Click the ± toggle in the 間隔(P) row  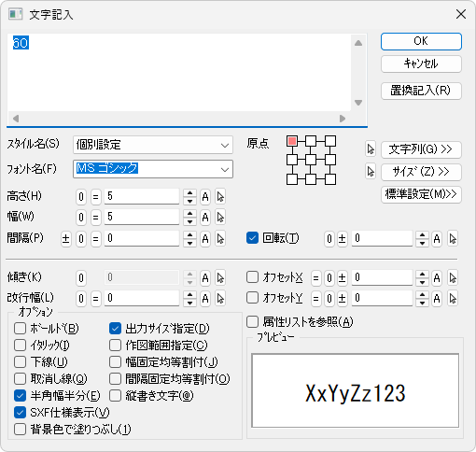tap(65, 239)
